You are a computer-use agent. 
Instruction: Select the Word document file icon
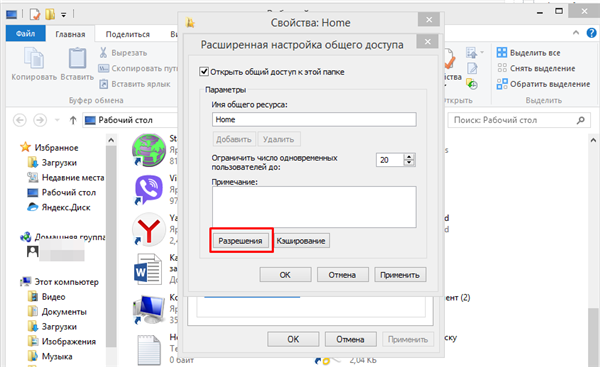148,269
